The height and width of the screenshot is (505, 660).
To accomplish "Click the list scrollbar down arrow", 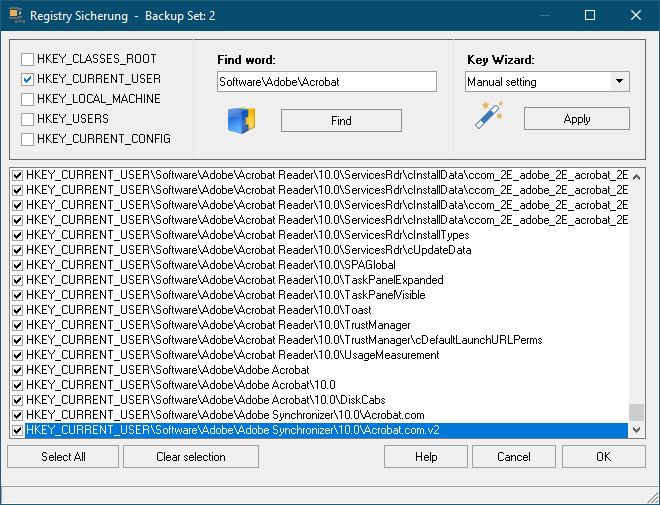I will [636, 430].
